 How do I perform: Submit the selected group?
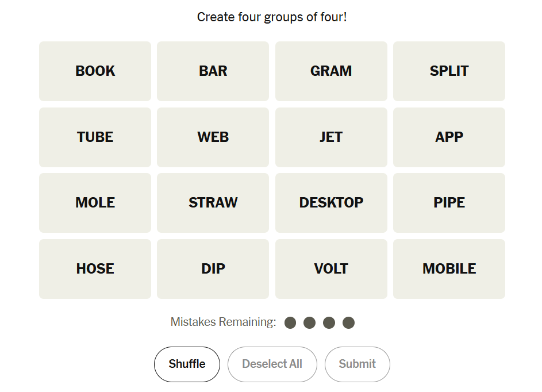point(357,364)
